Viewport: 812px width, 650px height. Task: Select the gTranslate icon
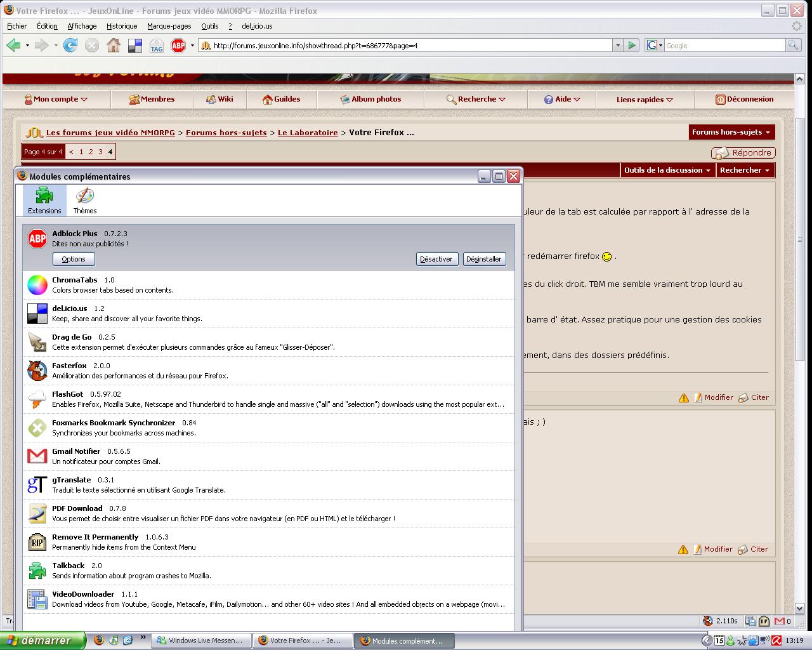tap(37, 485)
